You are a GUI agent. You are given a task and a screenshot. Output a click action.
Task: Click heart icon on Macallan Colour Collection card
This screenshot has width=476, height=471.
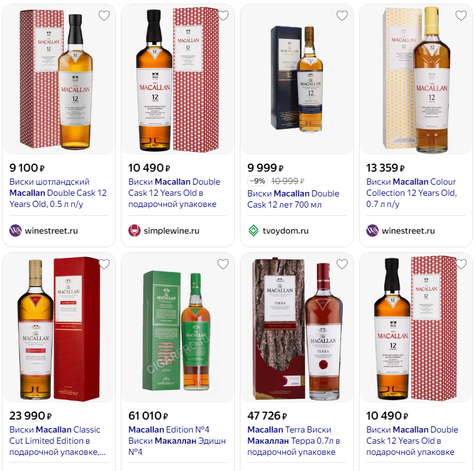click(x=461, y=15)
